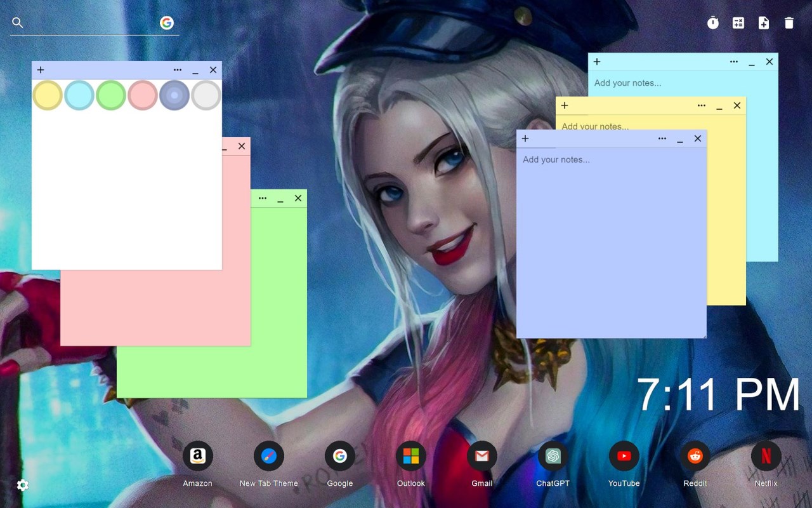Click the Google logo in search bar
This screenshot has width=812, height=508.
pyautogui.click(x=167, y=23)
